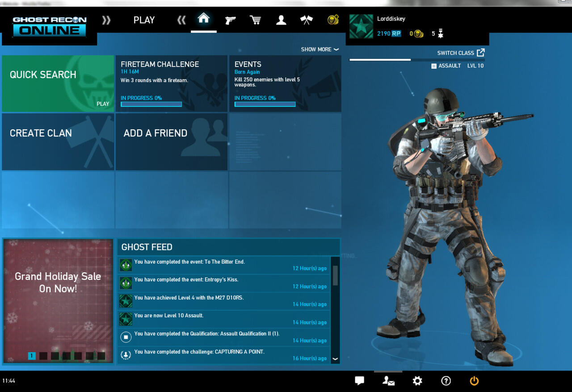Click the Lorddiskey star avatar

[x=361, y=26]
